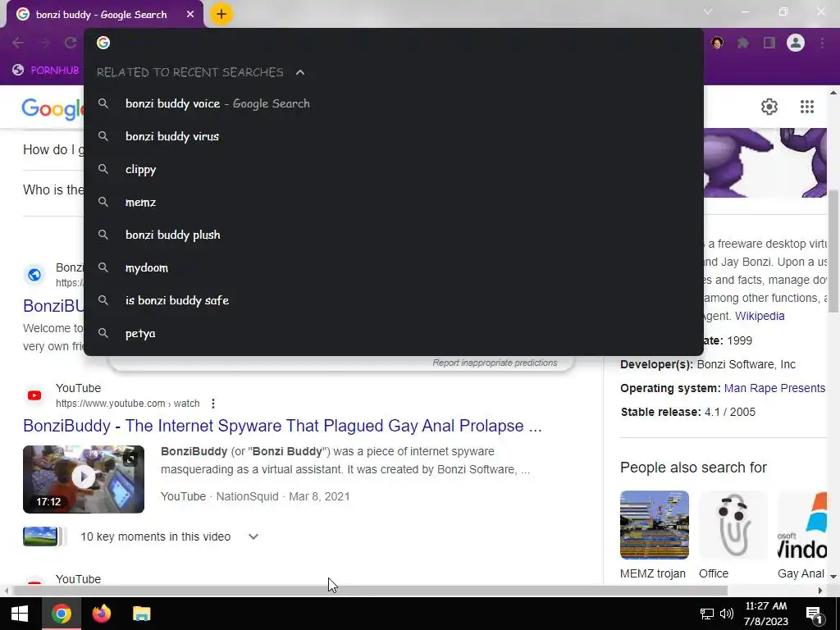
Task: Pick the petya suggestion
Action: (x=394, y=333)
